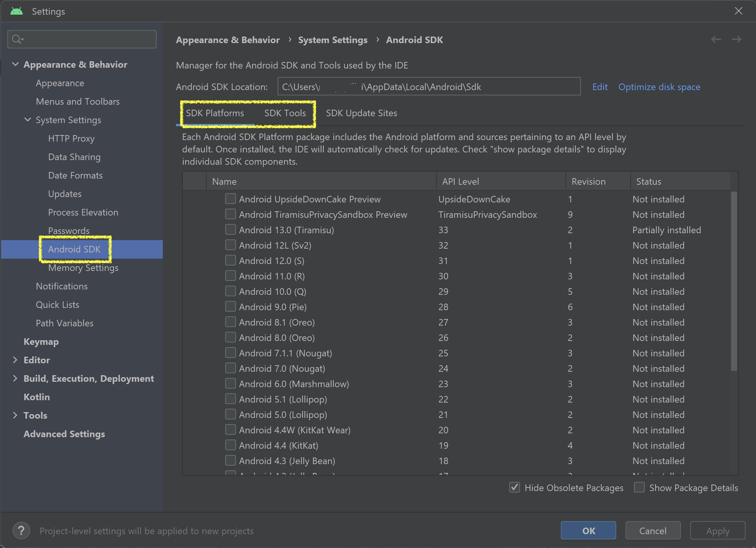Check Android 8.1 (Oreo) checkbox
Screen dimensions: 756x548
click(231, 322)
